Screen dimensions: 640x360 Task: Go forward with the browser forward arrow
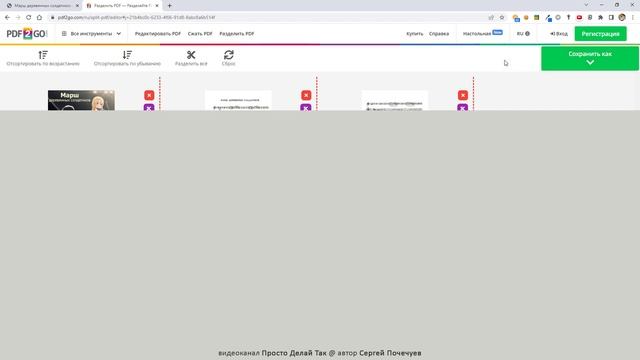pos(18,18)
